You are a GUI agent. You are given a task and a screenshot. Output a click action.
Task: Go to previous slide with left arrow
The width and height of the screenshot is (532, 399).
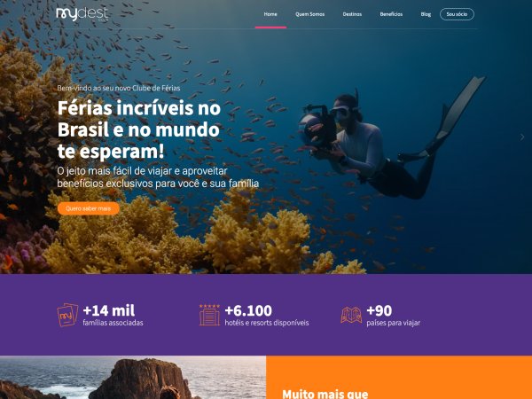(x=10, y=137)
